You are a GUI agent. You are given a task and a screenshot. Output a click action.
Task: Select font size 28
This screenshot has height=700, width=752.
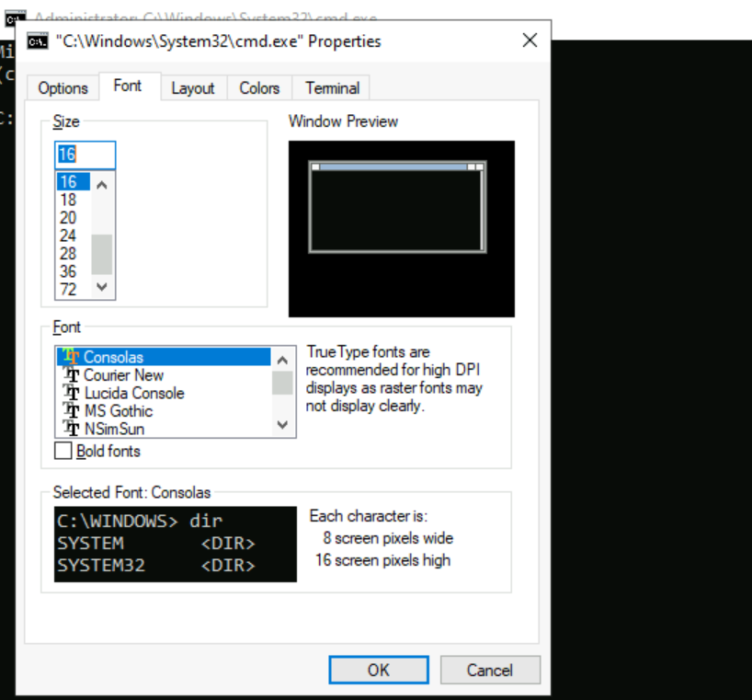[73, 253]
